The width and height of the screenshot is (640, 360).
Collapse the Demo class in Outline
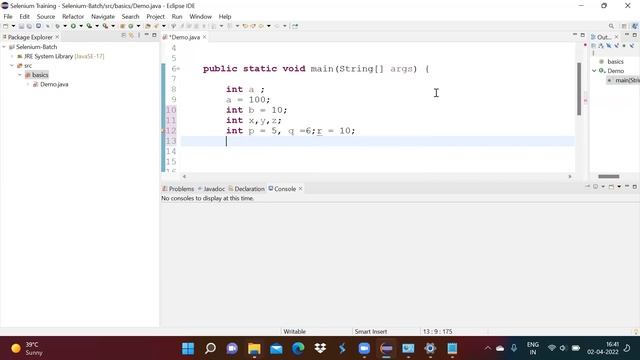point(594,71)
